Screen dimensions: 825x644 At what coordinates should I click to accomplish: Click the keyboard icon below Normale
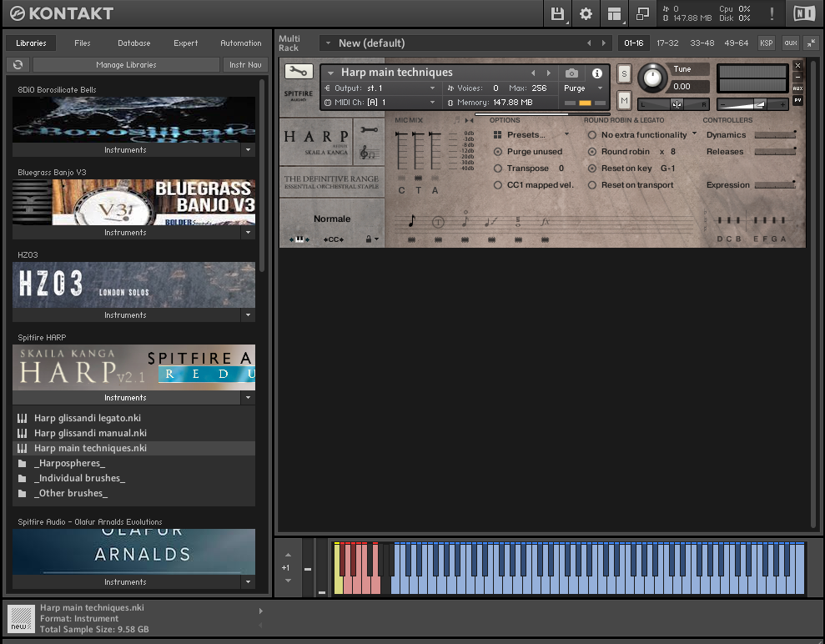[x=299, y=239]
